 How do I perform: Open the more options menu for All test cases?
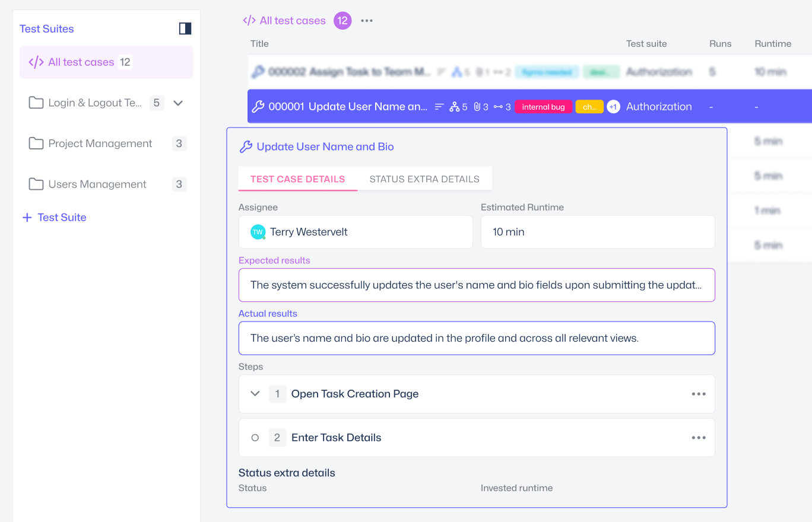tap(367, 21)
